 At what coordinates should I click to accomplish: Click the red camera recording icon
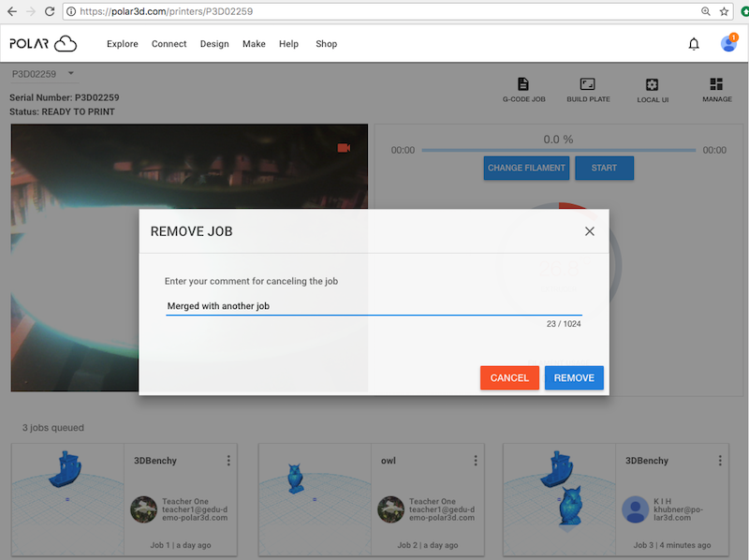tap(344, 148)
